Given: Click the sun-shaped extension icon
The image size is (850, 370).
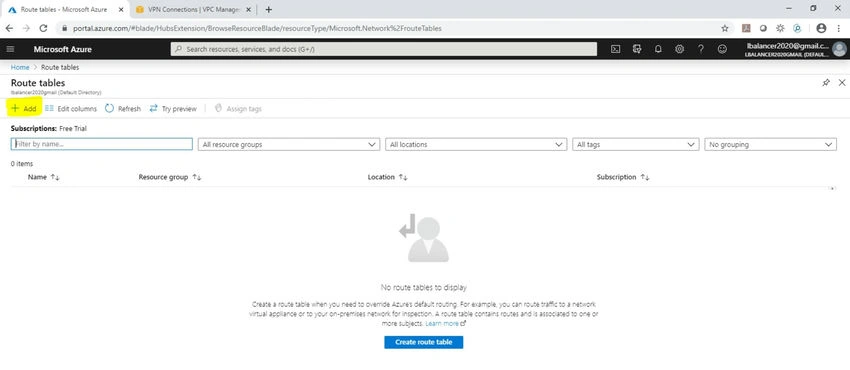Looking at the screenshot, I should [780, 28].
